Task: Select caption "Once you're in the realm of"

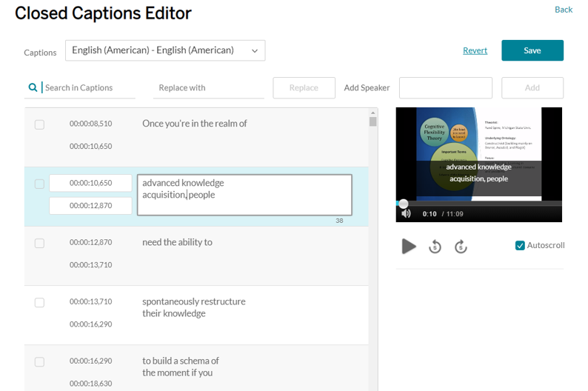Action: coord(194,124)
